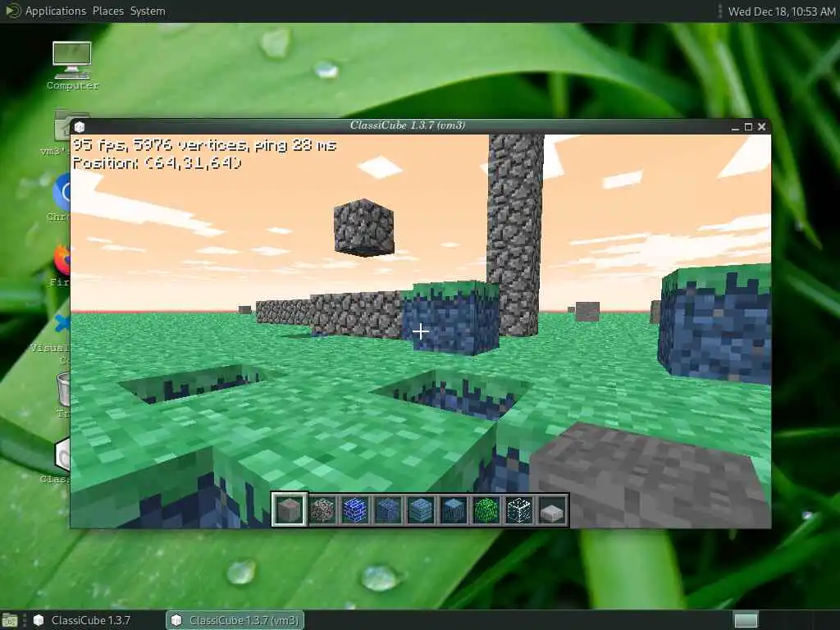Click the Position: (64,31,64) text
This screenshot has height=630, width=840.
[157, 163]
